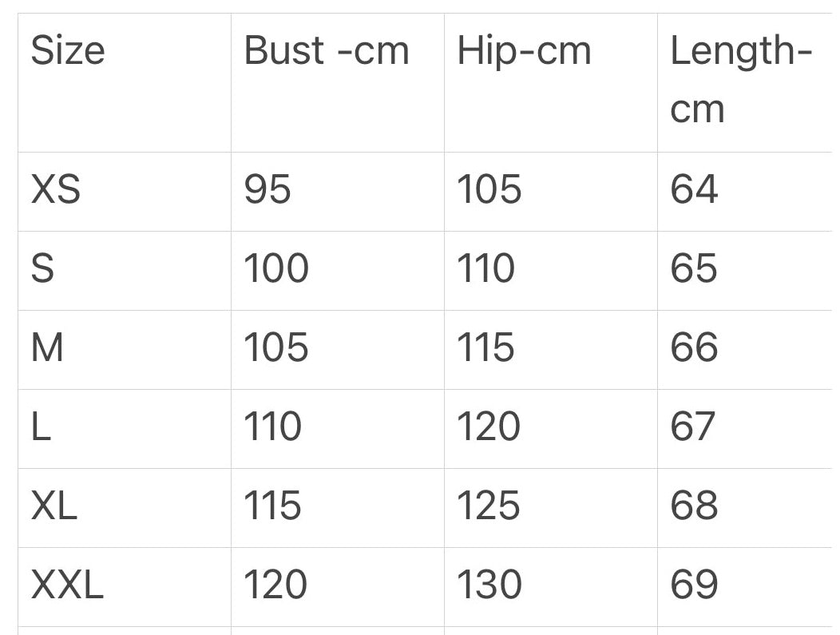Click hip value 115 in M row
Image resolution: width=840 pixels, height=635 pixels.
tap(486, 347)
